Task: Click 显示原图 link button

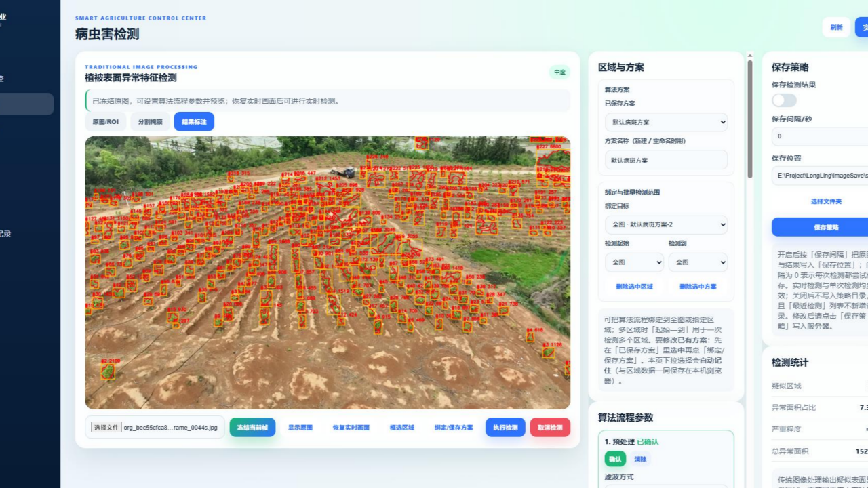Action: (x=300, y=428)
